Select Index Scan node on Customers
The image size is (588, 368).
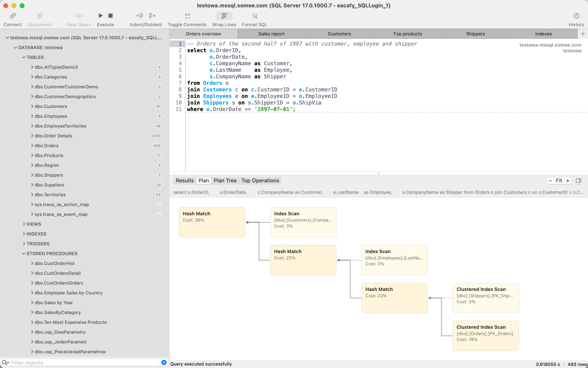pos(303,222)
